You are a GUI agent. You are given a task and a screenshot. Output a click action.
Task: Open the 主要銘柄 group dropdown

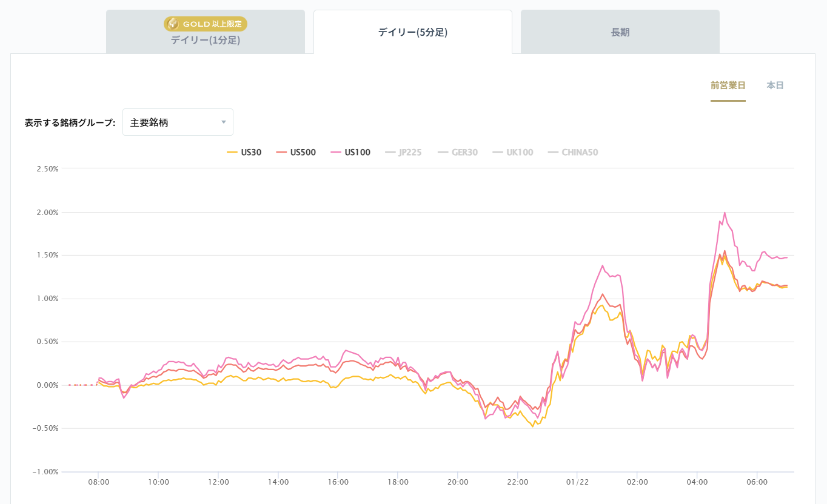point(177,122)
